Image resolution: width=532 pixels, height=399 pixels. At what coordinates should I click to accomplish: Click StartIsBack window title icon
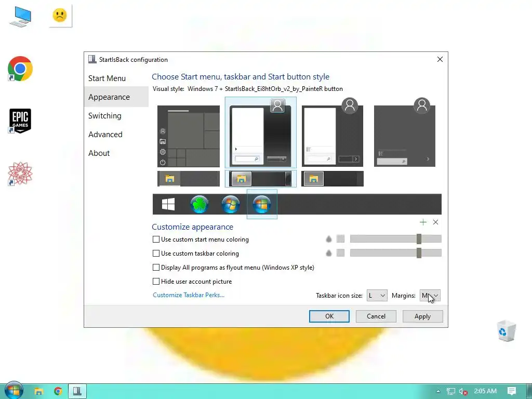92,59
